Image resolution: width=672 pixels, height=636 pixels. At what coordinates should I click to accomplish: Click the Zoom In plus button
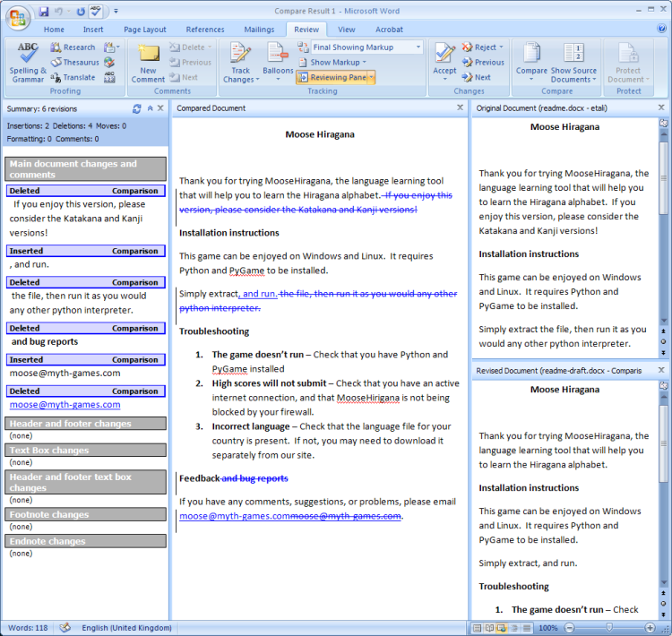click(650, 628)
